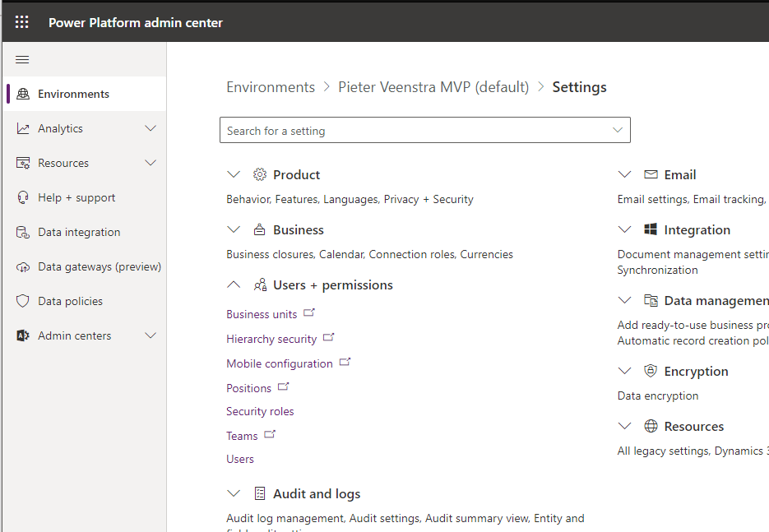Click the Help + support headset icon
Screen dimensions: 769x532
23,197
